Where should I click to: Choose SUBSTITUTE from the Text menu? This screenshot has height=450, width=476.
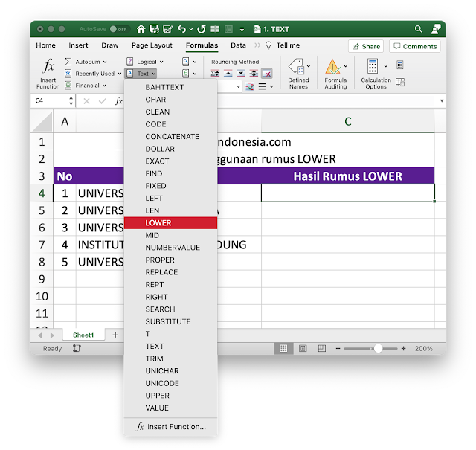(x=170, y=321)
